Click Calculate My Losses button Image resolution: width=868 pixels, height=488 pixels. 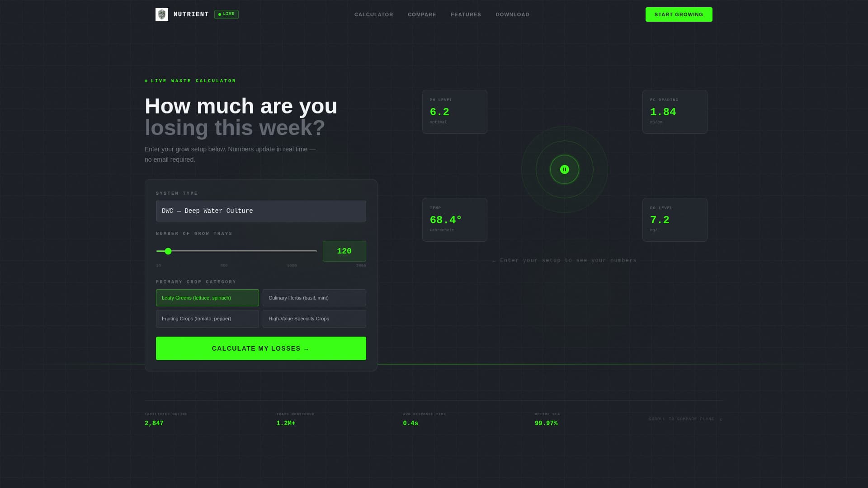click(x=261, y=348)
